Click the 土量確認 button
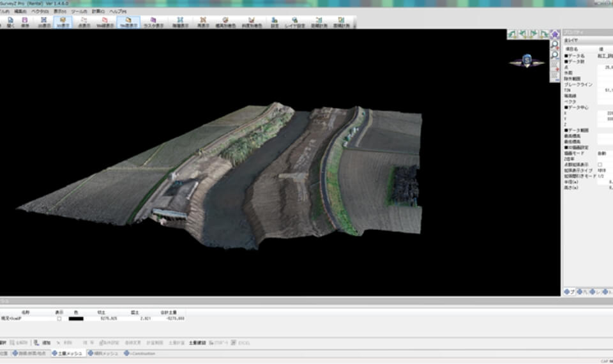The image size is (613, 364). pos(197,342)
